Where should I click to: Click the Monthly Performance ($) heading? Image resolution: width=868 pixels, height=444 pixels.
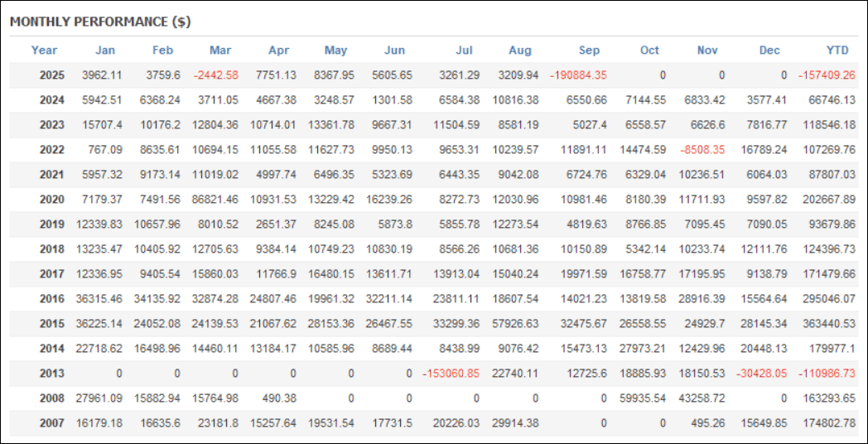pos(100,22)
